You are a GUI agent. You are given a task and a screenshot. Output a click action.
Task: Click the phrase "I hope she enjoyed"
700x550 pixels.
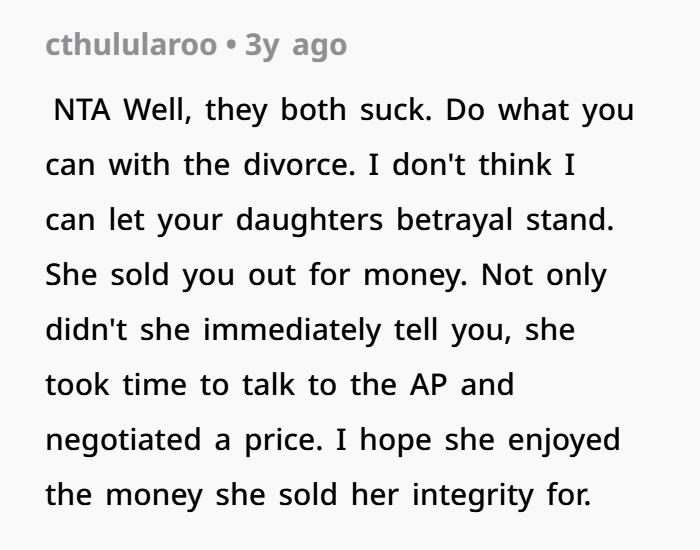tap(486, 440)
